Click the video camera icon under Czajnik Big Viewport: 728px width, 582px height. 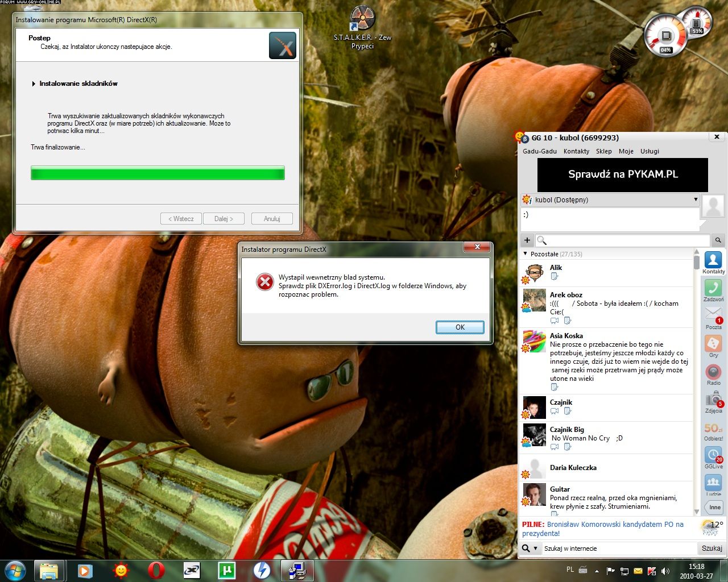click(x=555, y=447)
